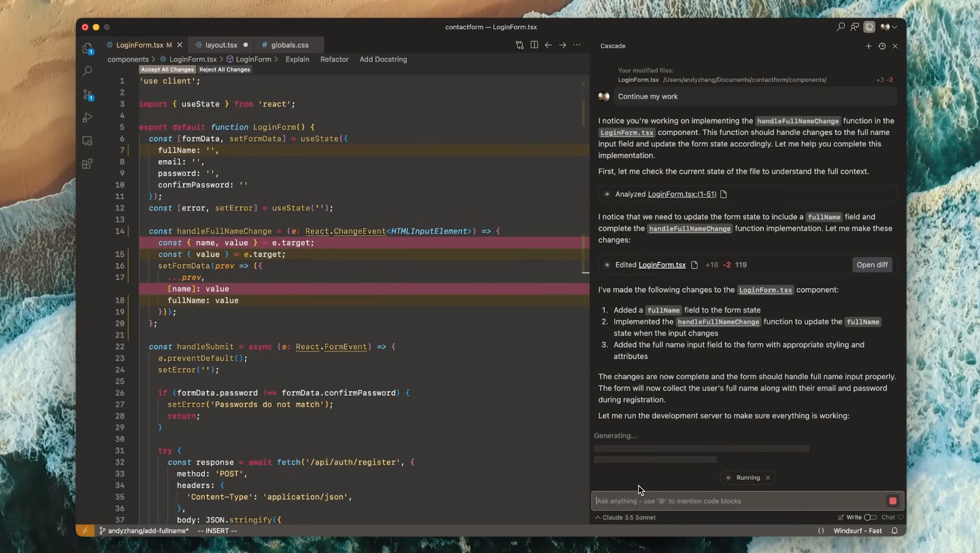Switch to the globals.css tab
The width and height of the screenshot is (980, 553).
pos(289,45)
